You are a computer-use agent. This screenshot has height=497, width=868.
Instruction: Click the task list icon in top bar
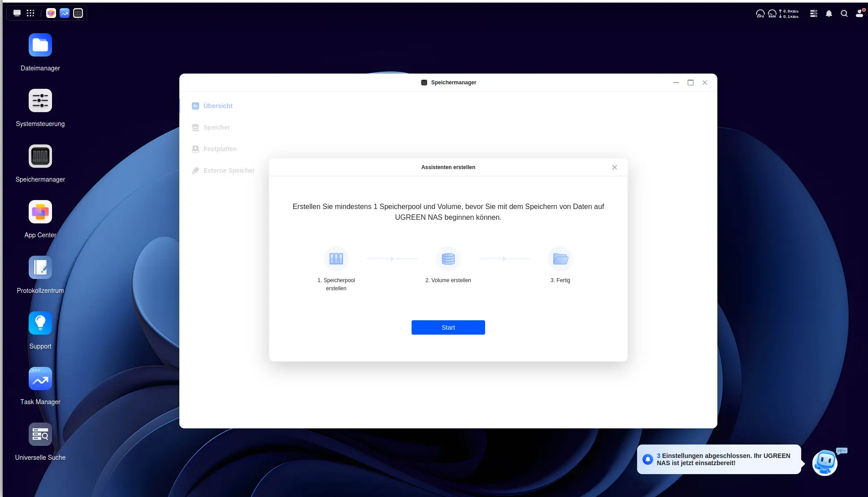click(x=814, y=13)
